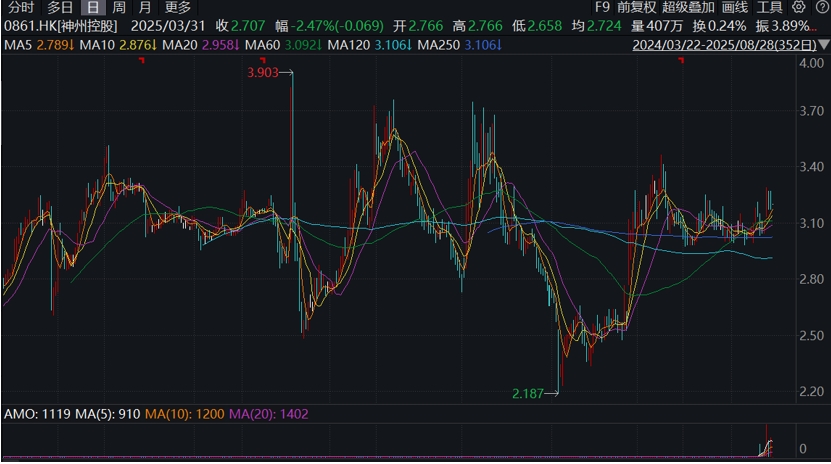This screenshot has height=464, width=831.
Task: Toggle 前复权 price adjustment
Action: pyautogui.click(x=636, y=7)
